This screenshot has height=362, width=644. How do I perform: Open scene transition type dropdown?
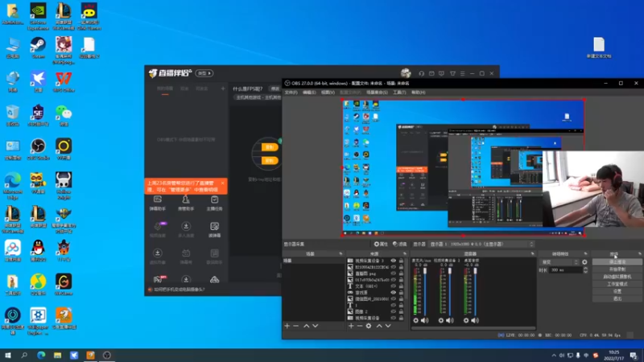559,262
